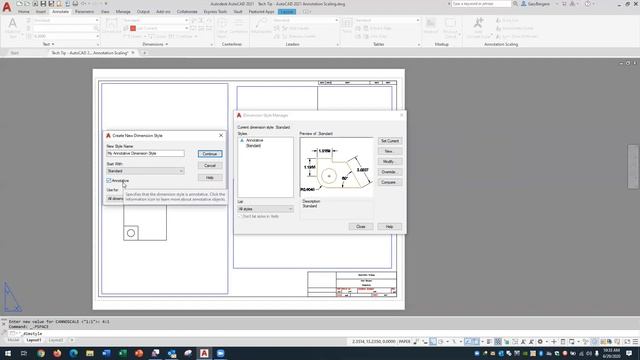Open the AutoCAD application menu
The width and height of the screenshot is (640, 360).
pyautogui.click(x=7, y=7)
